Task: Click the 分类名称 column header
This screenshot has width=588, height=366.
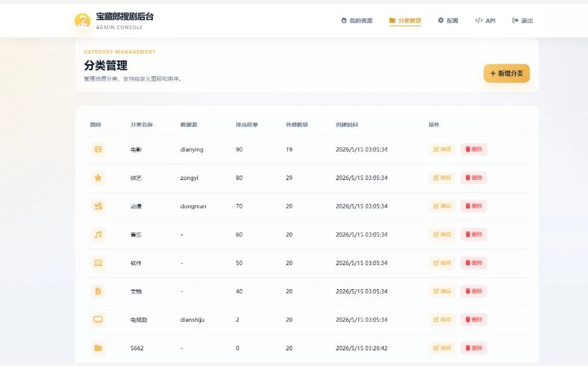Action: point(142,125)
